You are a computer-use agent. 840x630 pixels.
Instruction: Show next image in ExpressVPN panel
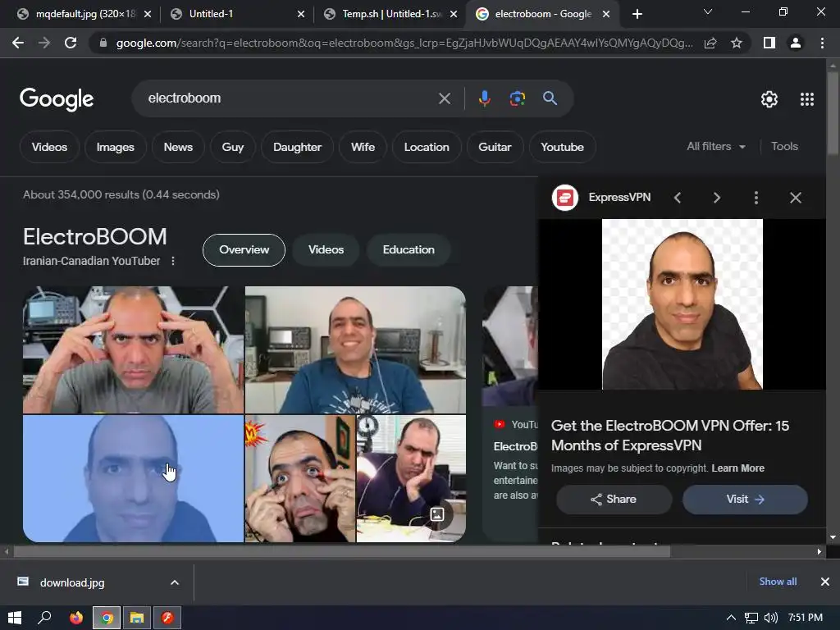717,199
